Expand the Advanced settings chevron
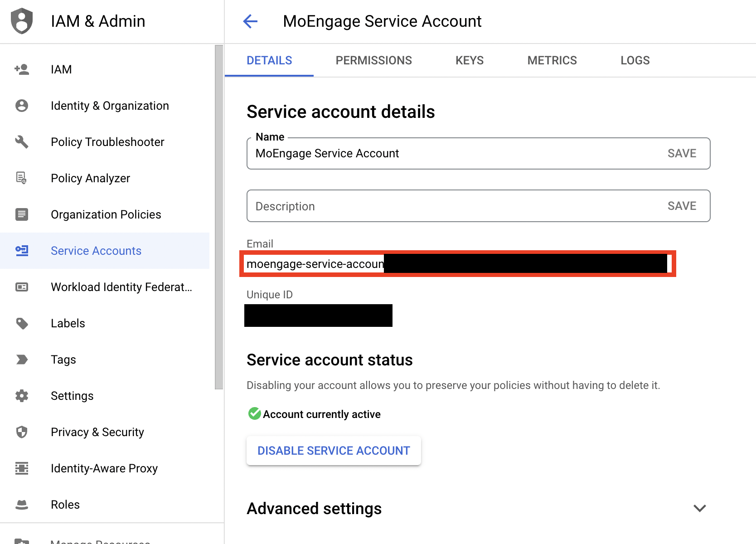The width and height of the screenshot is (756, 544). [x=700, y=508]
